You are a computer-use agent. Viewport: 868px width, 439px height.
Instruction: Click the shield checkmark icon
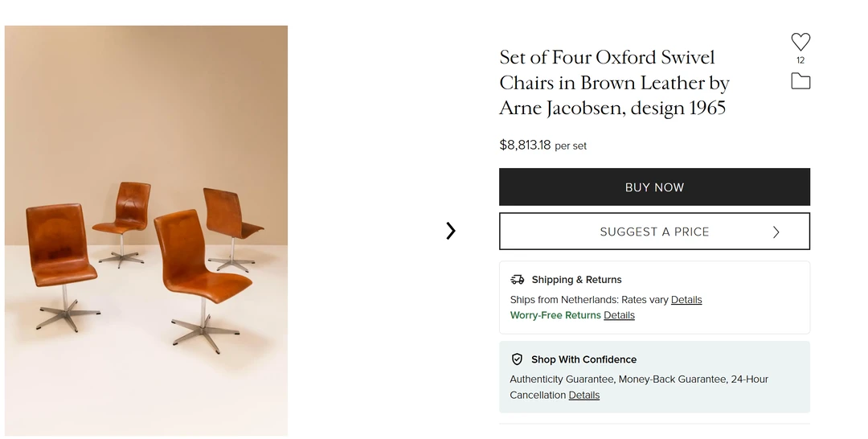click(518, 359)
